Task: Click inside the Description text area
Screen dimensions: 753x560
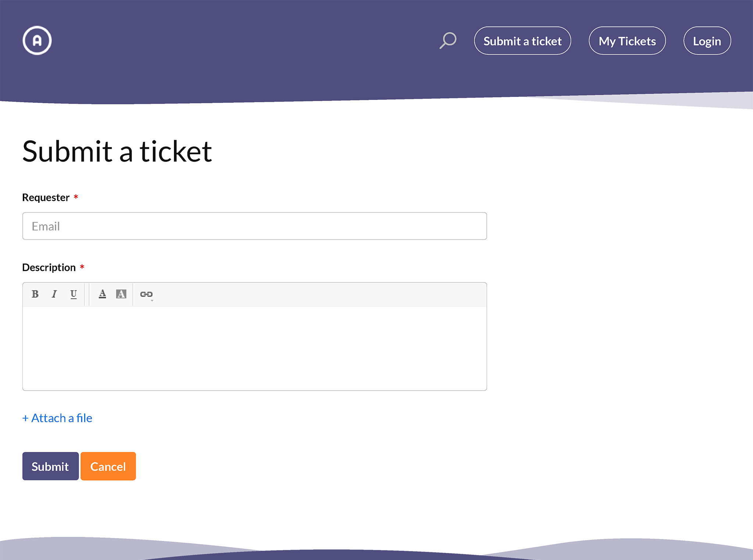Action: [254, 348]
